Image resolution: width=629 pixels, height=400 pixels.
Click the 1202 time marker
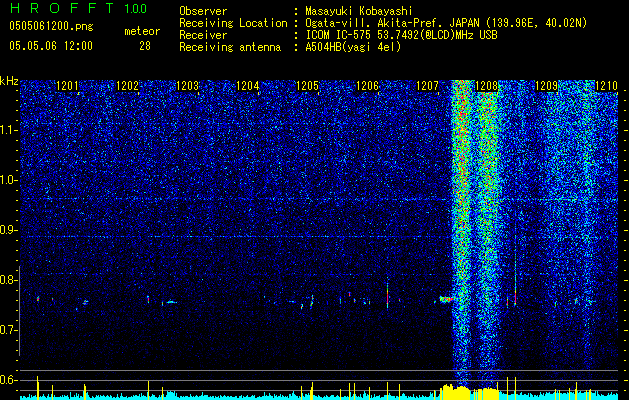coord(127,86)
